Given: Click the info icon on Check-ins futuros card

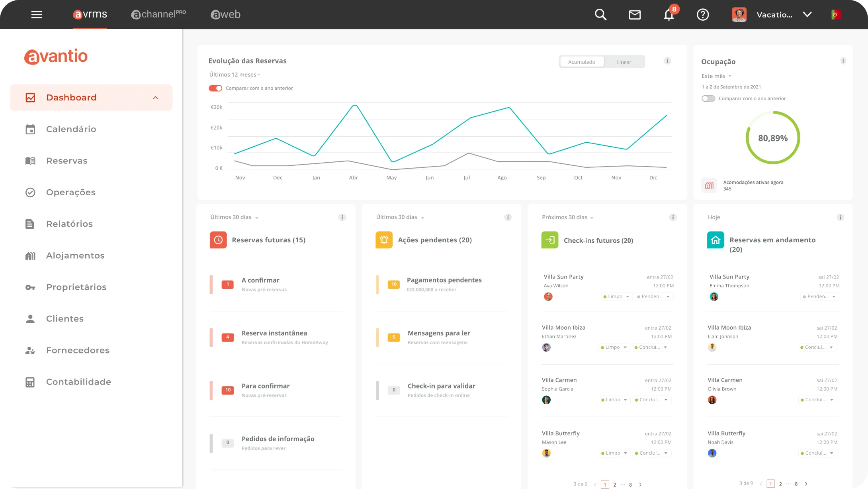Looking at the screenshot, I should [x=673, y=217].
